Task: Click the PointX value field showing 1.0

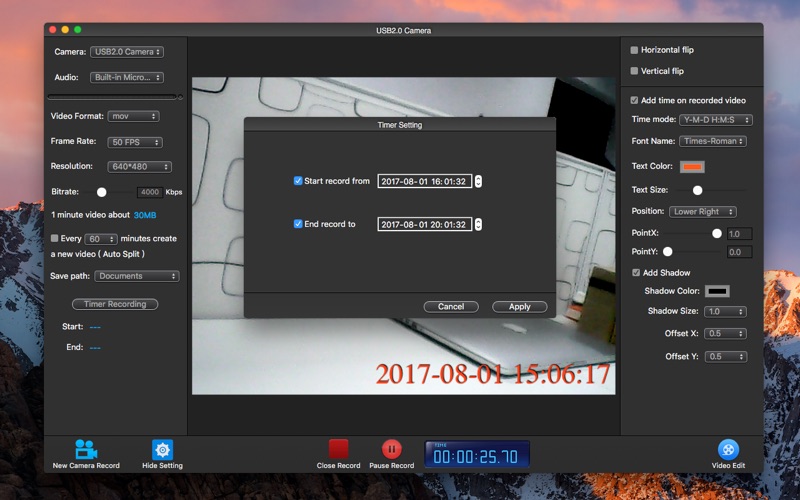Action: pos(739,234)
